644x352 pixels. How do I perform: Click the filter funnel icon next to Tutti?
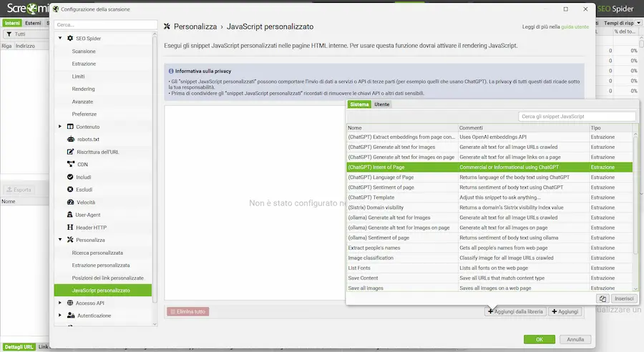pos(9,34)
